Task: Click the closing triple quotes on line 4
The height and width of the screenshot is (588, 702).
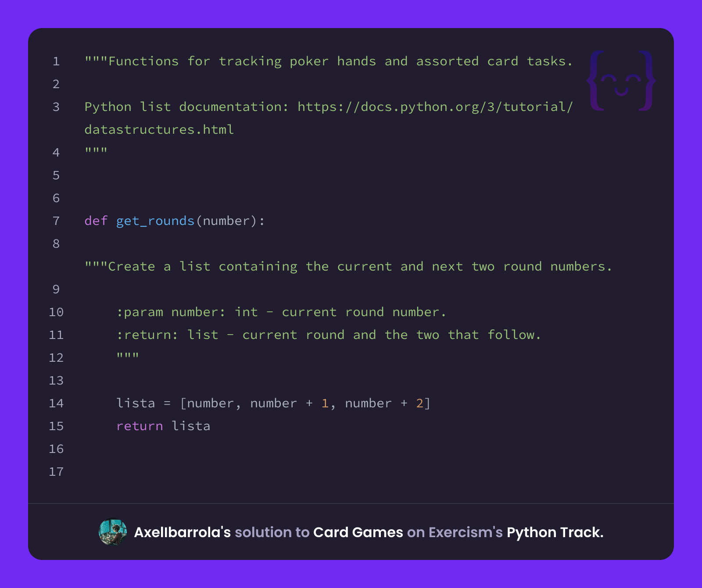Action: [x=96, y=151]
